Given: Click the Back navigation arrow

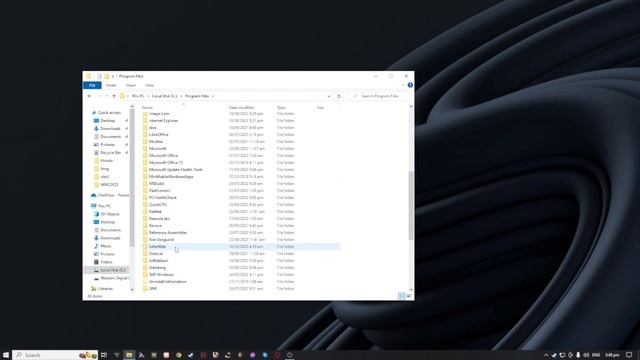Looking at the screenshot, I should coord(89,96).
